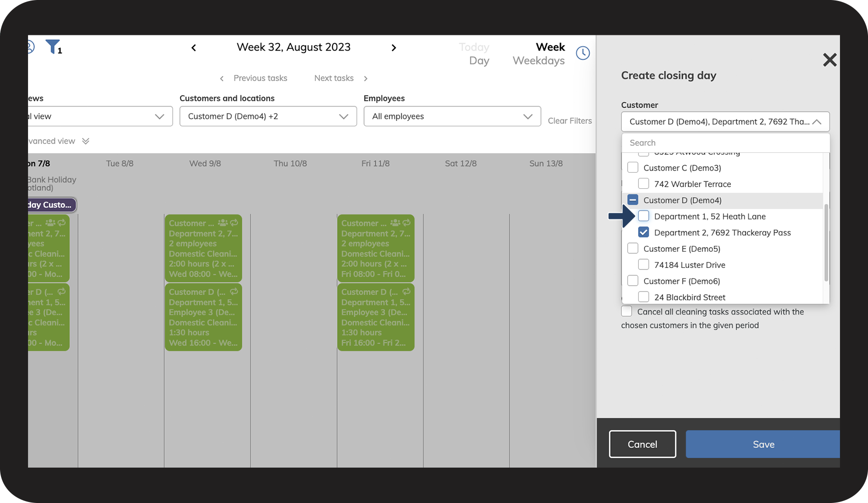This screenshot has width=868, height=503.
Task: Collapse the Customer selection dropdown
Action: (816, 122)
